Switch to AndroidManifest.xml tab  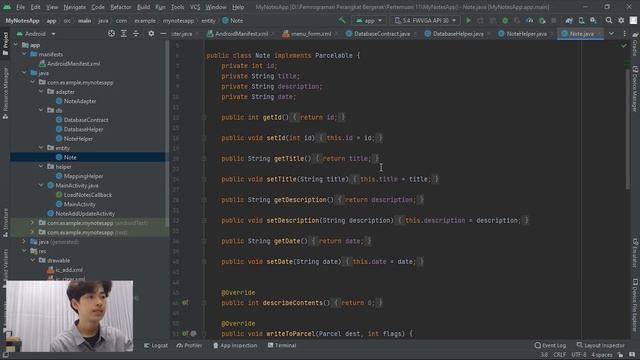click(238, 33)
